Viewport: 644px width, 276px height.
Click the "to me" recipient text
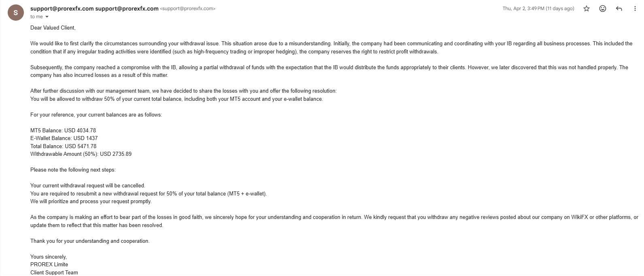click(x=36, y=17)
